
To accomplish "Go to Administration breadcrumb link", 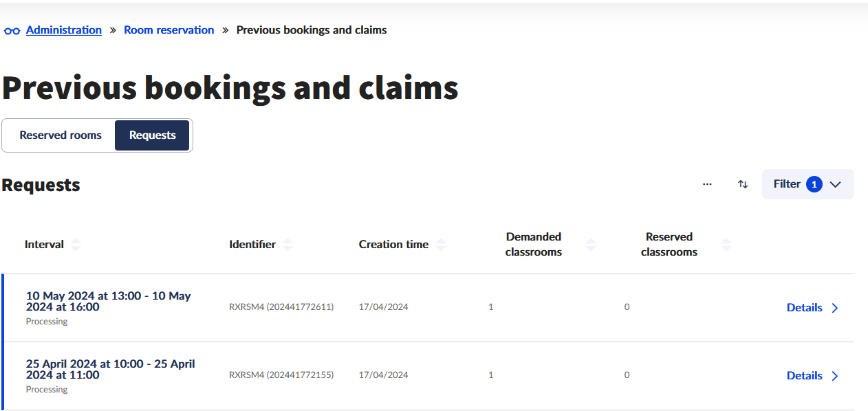I will (x=64, y=30).
